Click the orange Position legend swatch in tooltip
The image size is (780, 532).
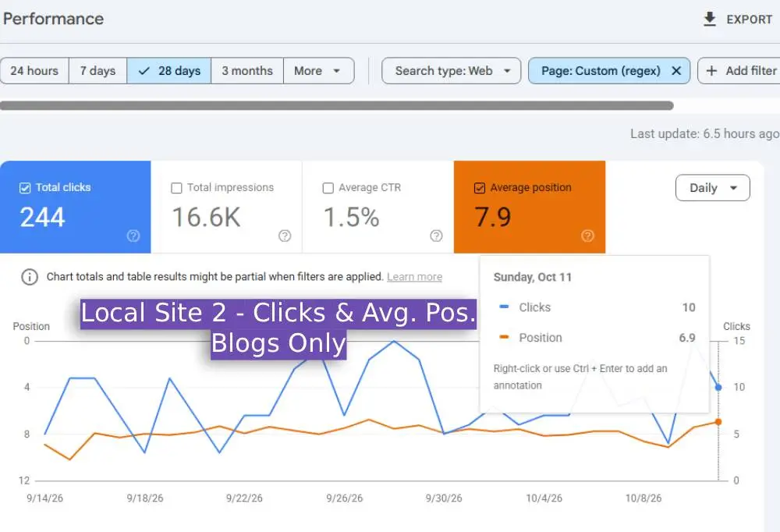coord(504,338)
